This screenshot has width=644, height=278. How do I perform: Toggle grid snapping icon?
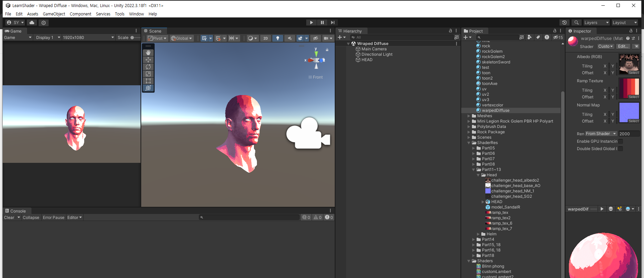(x=218, y=38)
